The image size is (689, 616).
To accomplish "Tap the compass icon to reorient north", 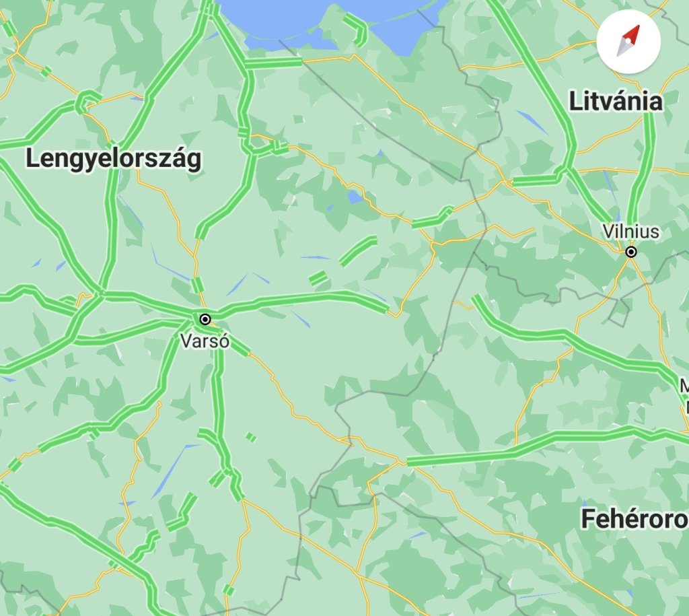I will click(x=628, y=41).
